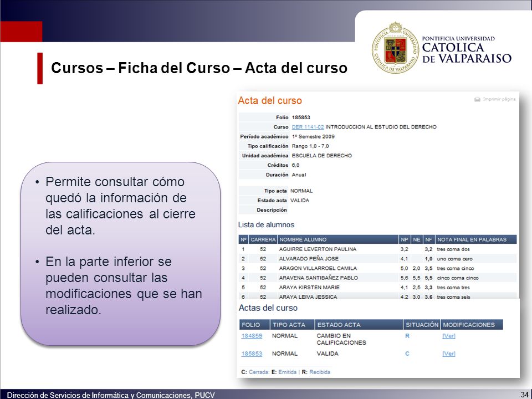Click the Cerrada legend entry
532x399 pixels.
tap(259, 372)
